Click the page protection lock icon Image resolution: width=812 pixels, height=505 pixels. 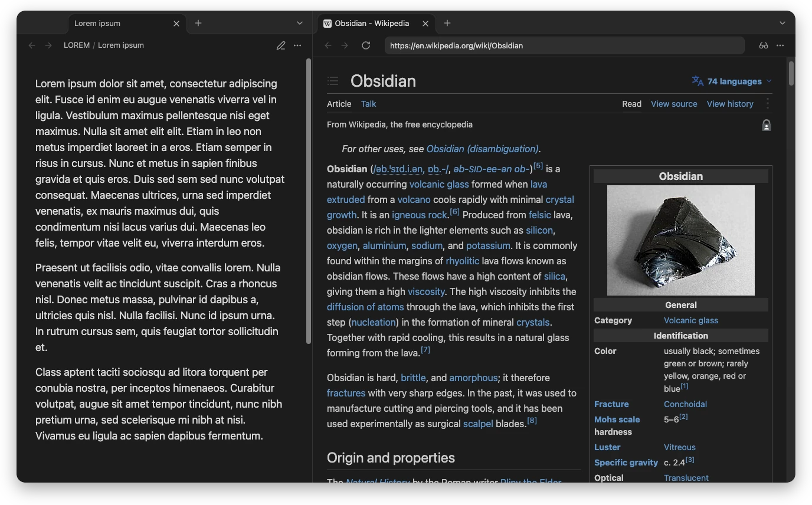[766, 125]
